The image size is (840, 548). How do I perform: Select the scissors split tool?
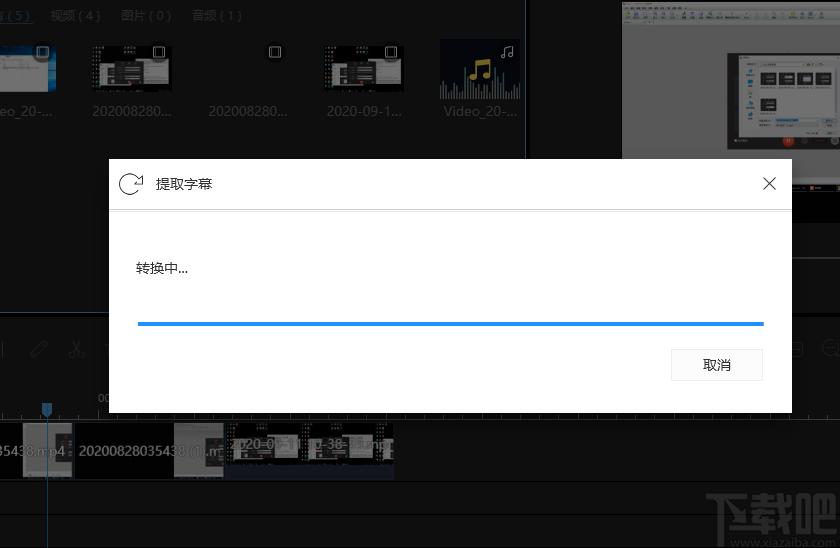(75, 349)
